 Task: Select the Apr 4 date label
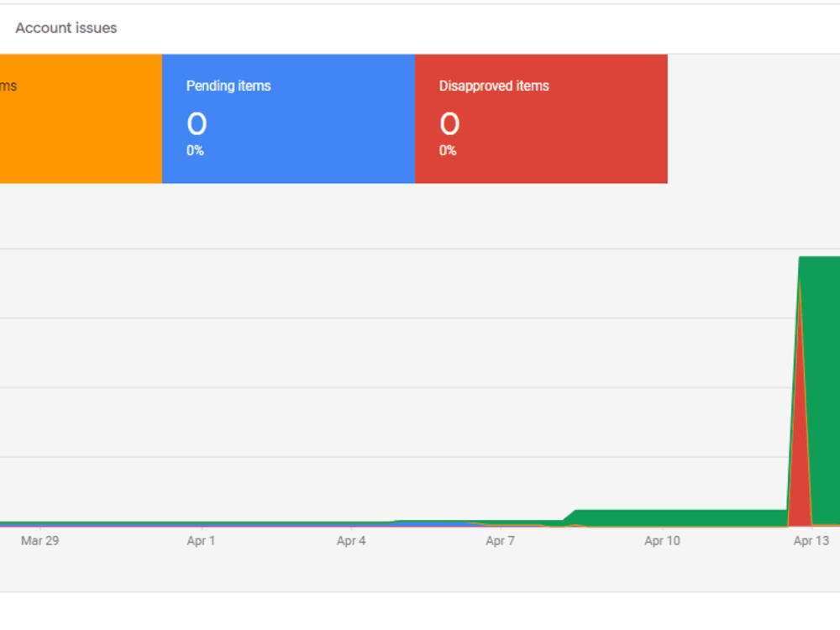[x=351, y=540]
